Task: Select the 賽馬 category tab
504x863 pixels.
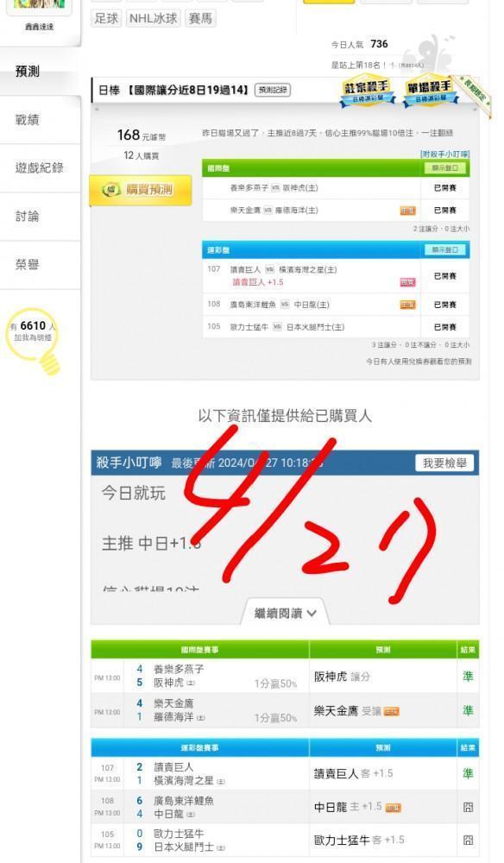Action: (x=200, y=18)
